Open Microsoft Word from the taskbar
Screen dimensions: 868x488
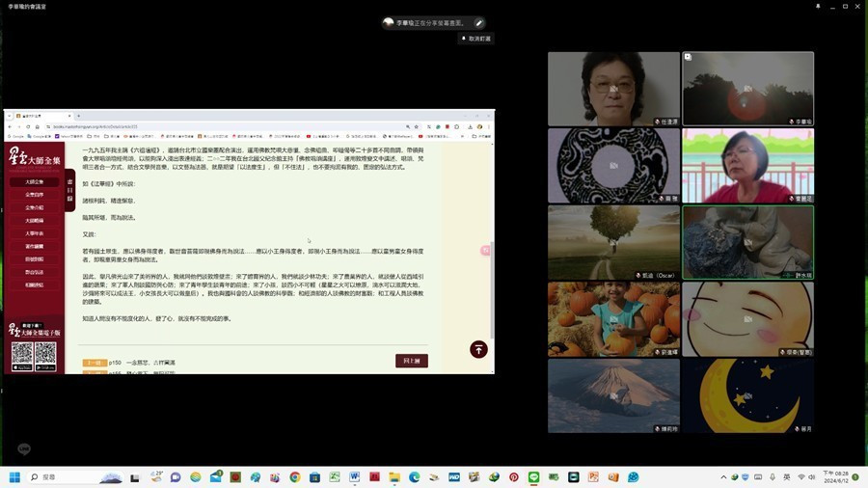click(x=354, y=477)
